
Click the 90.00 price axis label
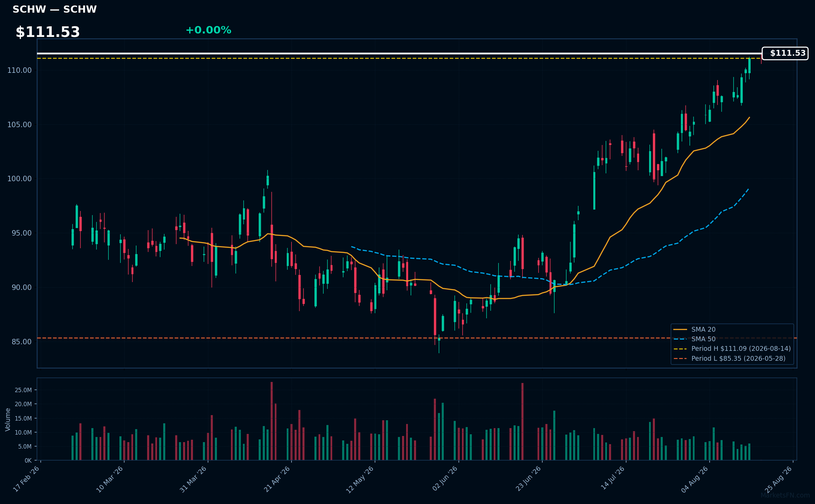pos(22,288)
